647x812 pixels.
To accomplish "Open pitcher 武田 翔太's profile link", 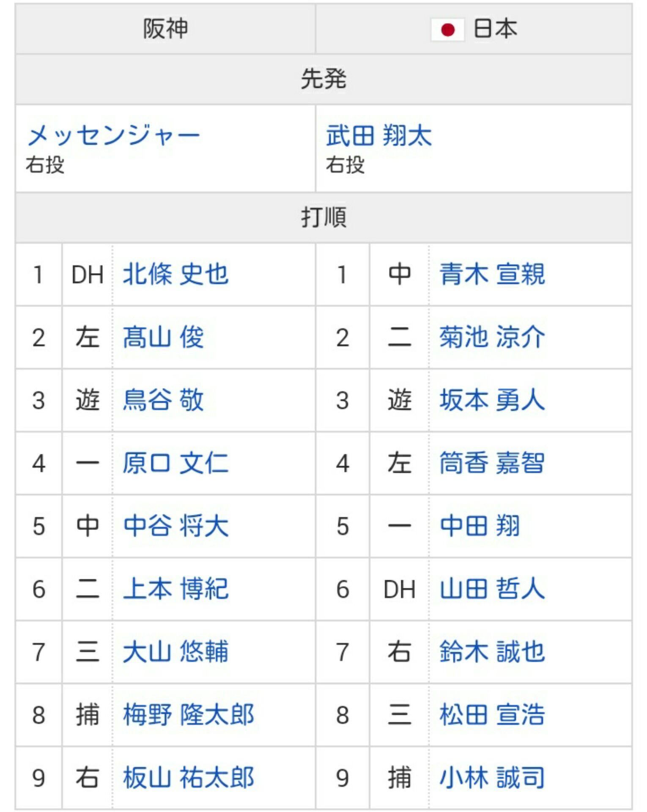I will click(x=379, y=136).
